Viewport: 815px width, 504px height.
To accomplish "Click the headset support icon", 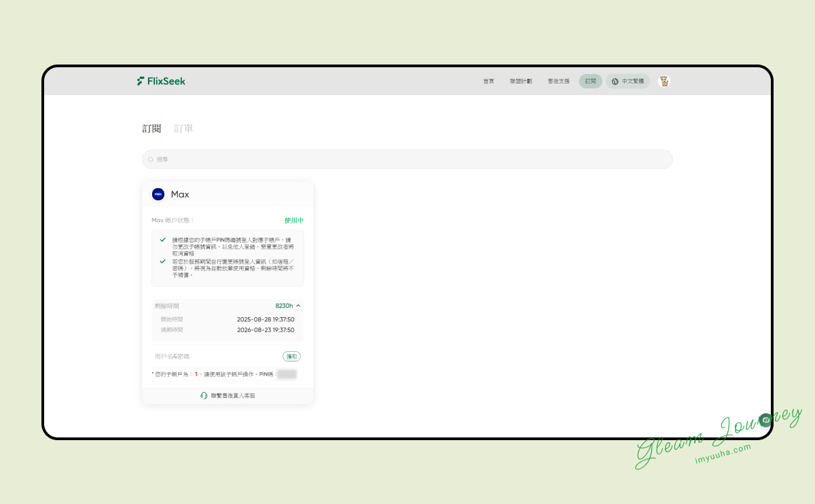I will pyautogui.click(x=204, y=395).
